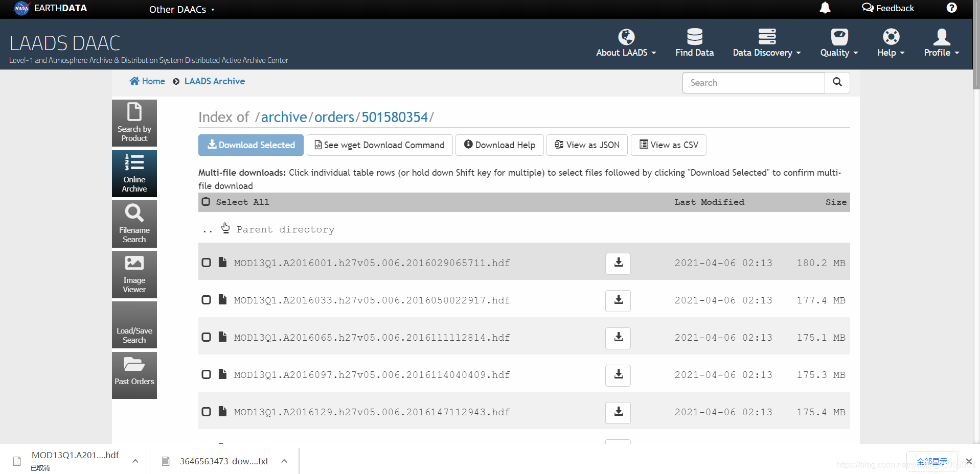Image resolution: width=980 pixels, height=474 pixels.
Task: Click the NASA logo icon
Action: (x=21, y=8)
